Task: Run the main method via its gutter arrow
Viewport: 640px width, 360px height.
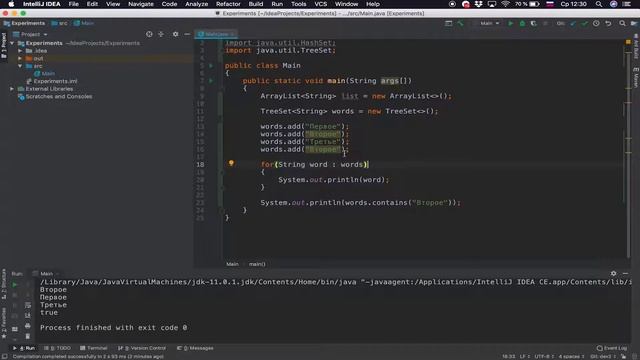Action: pyautogui.click(x=211, y=81)
